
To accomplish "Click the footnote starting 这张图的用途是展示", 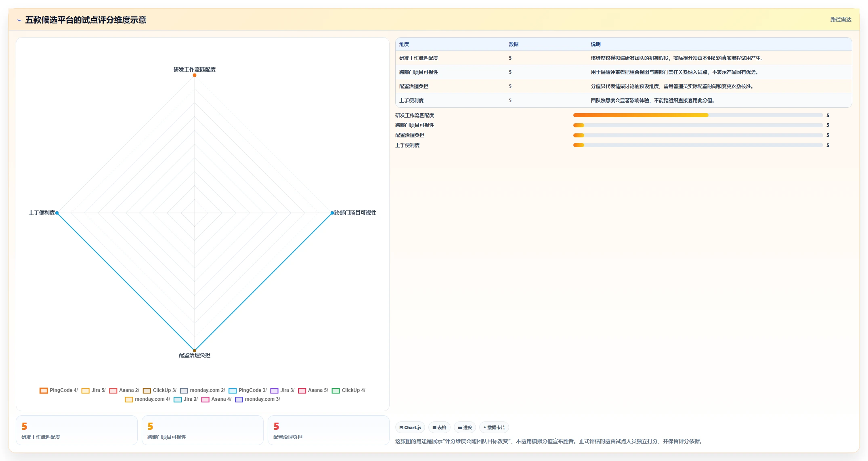I will [550, 441].
